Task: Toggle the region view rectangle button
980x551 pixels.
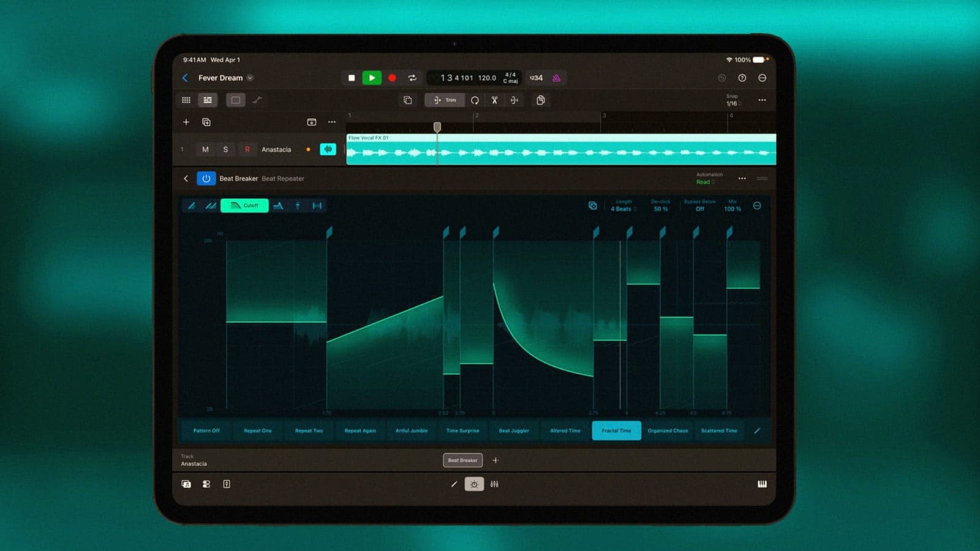Action: click(236, 100)
